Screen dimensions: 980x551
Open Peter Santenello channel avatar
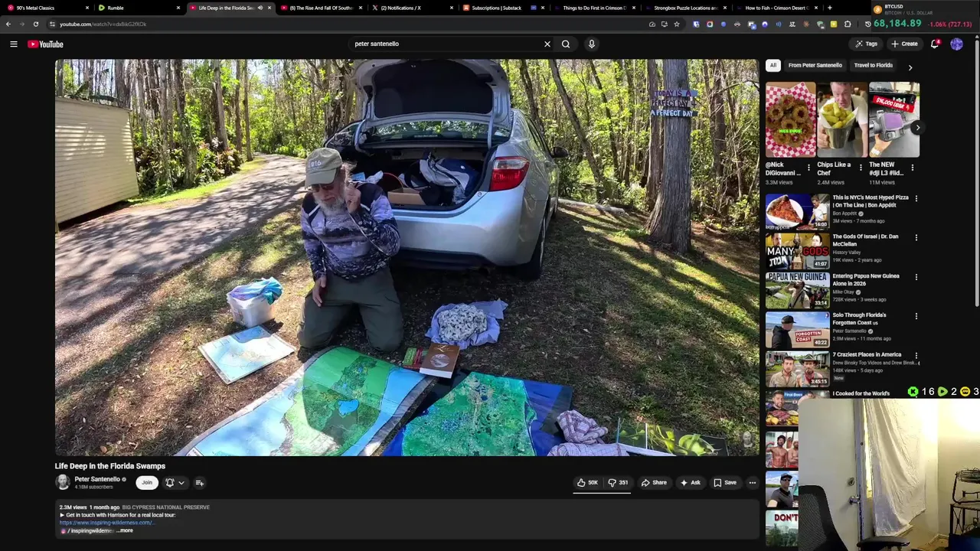coord(63,482)
